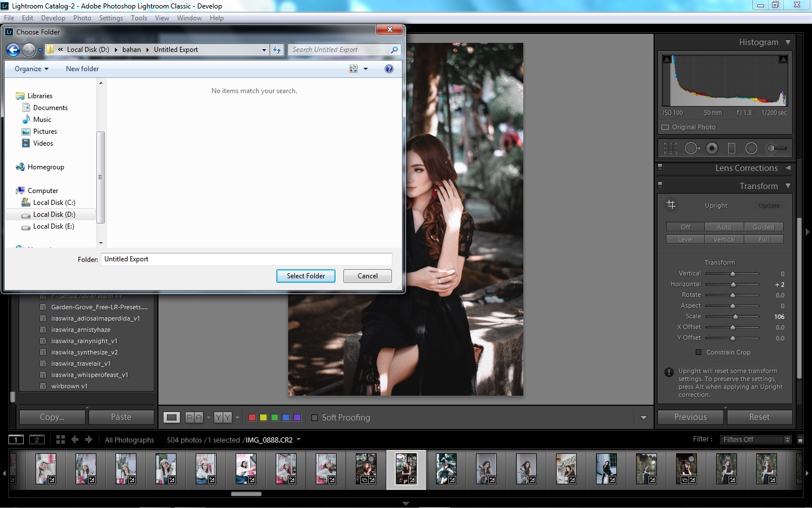The image size is (812, 508).
Task: Open the Filters Off dropdown
Action: (756, 440)
